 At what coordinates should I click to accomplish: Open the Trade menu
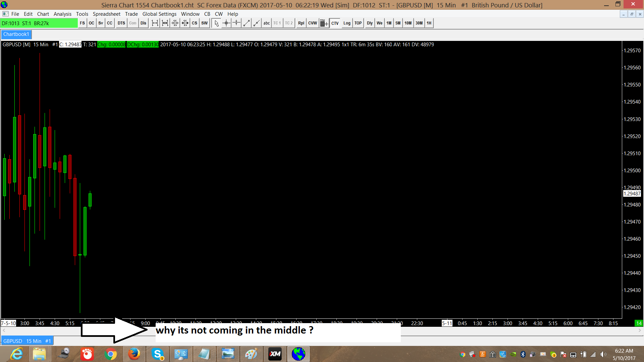click(x=131, y=14)
